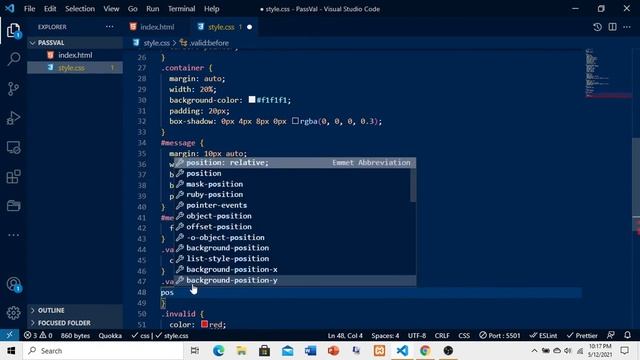640x360 pixels.
Task: Switch to the style.css tab
Action: (x=221, y=27)
